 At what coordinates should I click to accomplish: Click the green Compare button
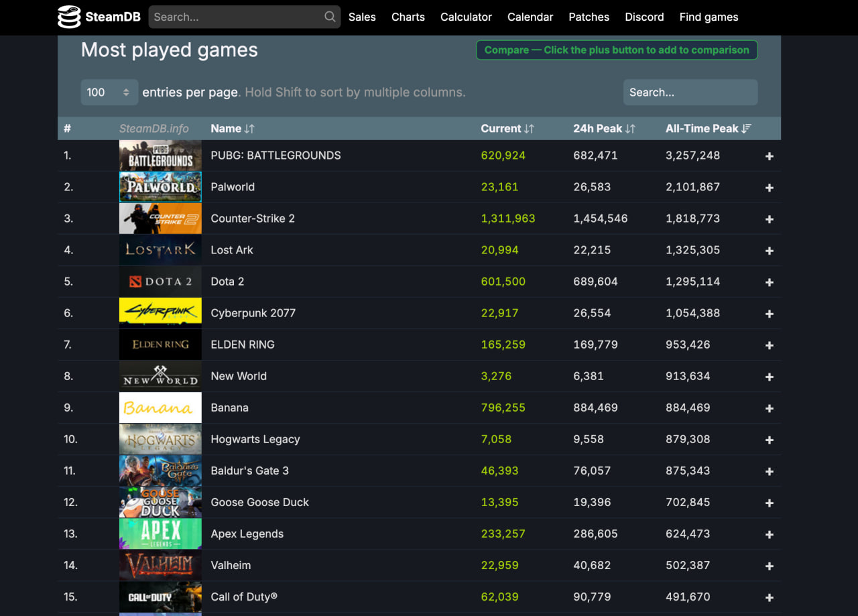pyautogui.click(x=617, y=50)
